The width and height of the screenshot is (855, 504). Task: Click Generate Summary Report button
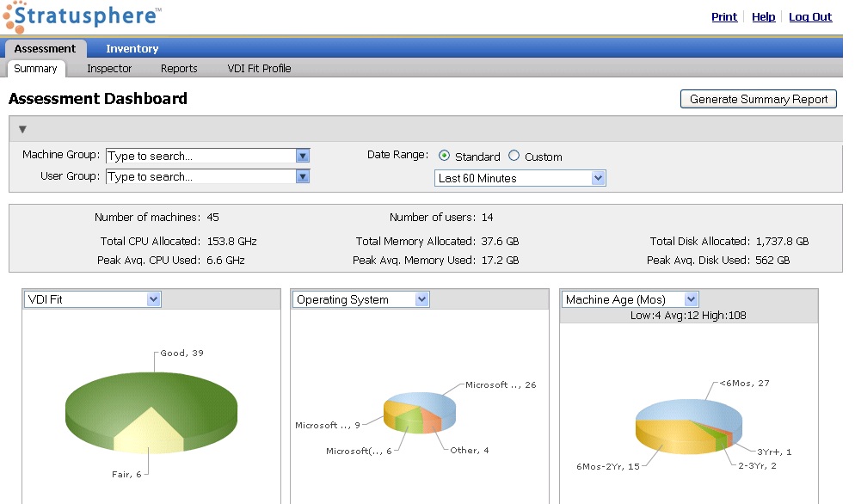[759, 99]
